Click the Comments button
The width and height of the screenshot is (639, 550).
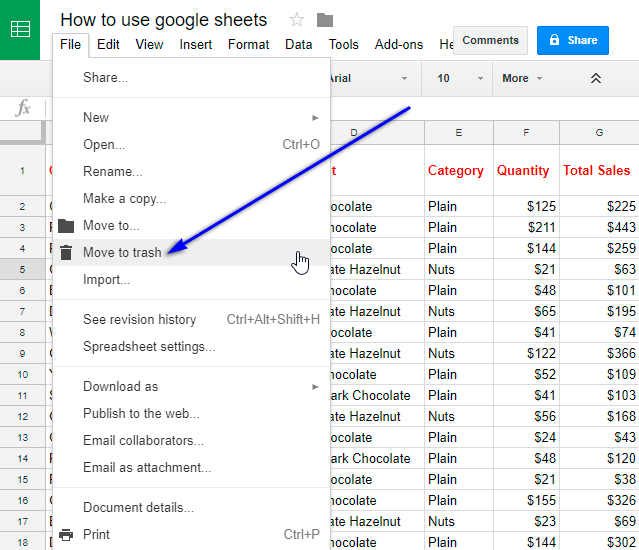coord(490,40)
